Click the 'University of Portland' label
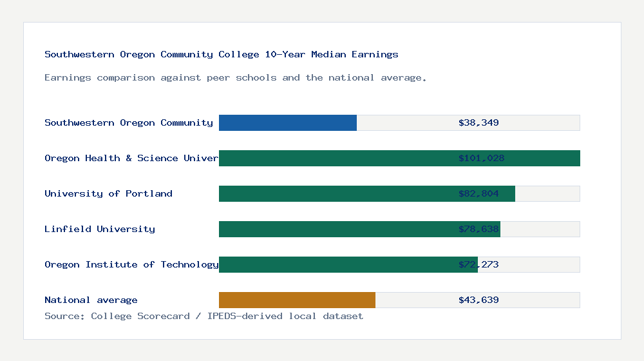The image size is (644, 361). [x=108, y=193]
